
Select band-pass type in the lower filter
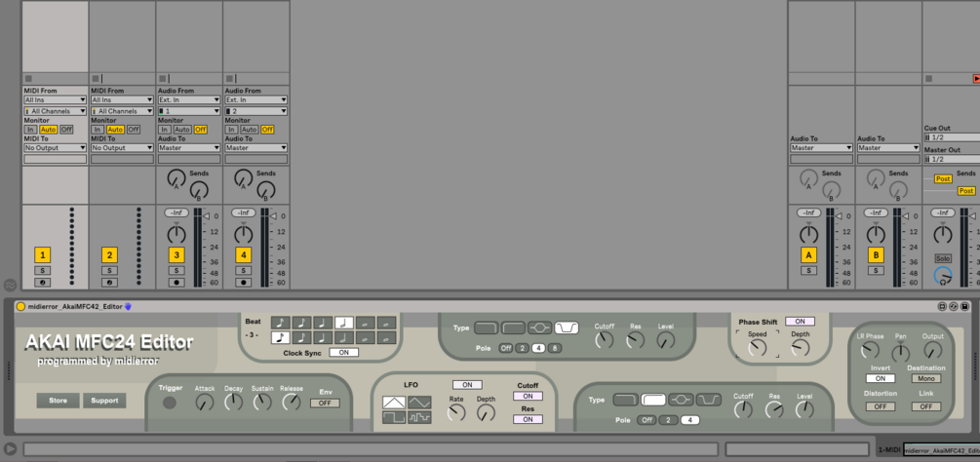(682, 400)
